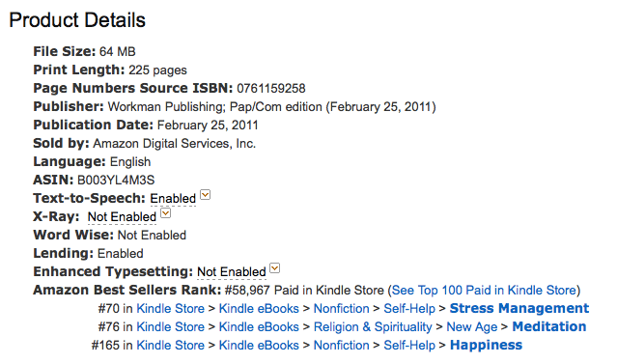Open Kindle Store link in #70 row
617x364 pixels.
coord(170,309)
